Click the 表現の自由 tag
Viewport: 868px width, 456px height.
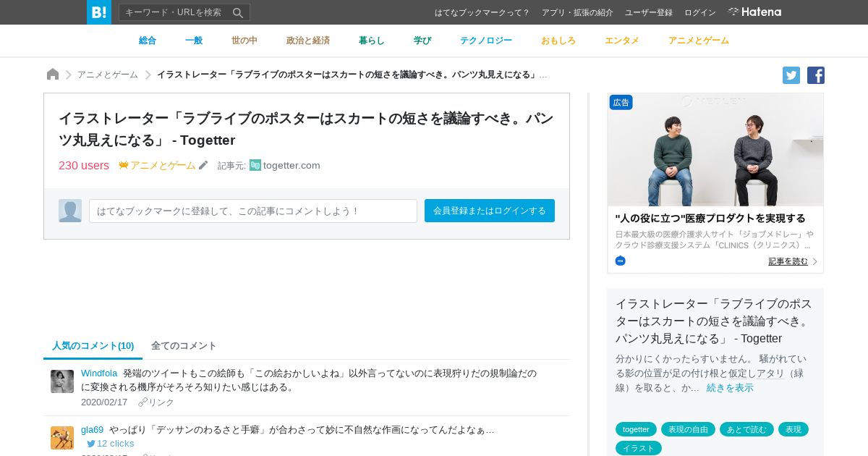tap(688, 429)
